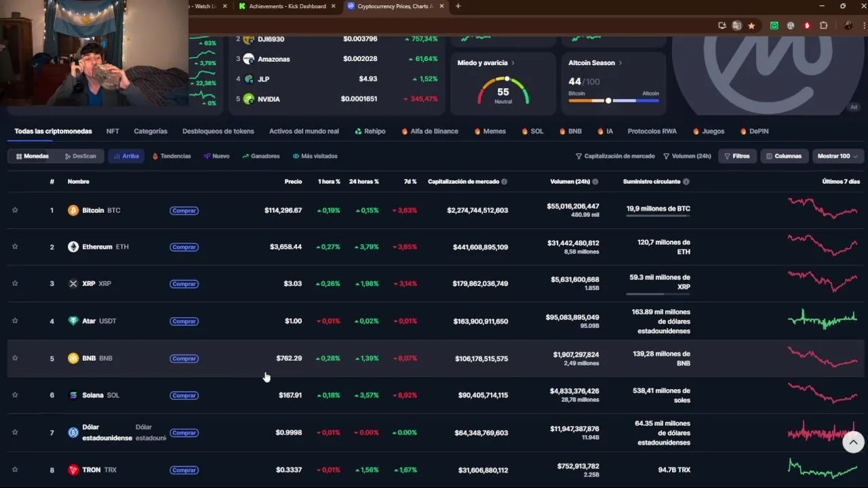
Task: Toggle the Ethereum watchlist star
Action: point(15,247)
